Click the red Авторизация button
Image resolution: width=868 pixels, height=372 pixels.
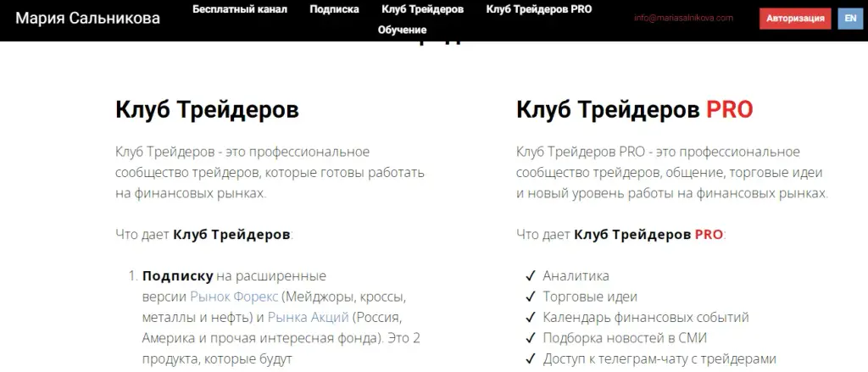[795, 19]
